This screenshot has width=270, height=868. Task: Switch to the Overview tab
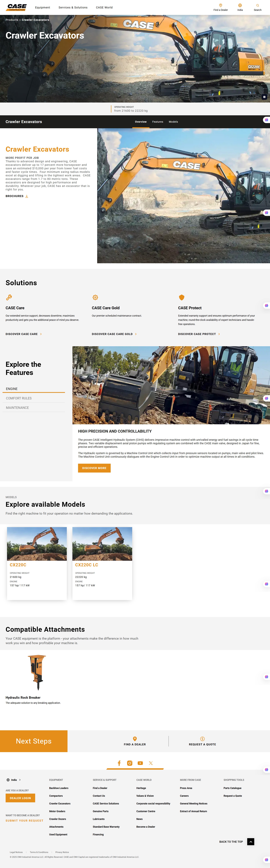click(141, 122)
